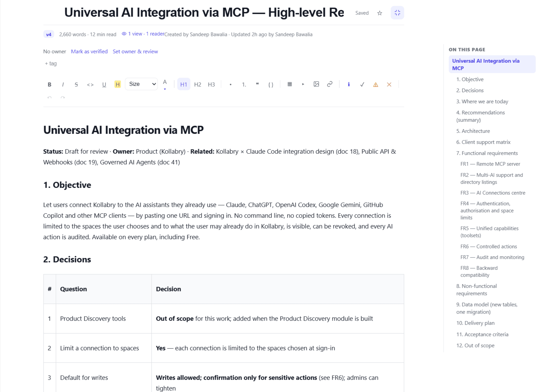Insert a hyperlink
The width and height of the screenshot is (537, 392).
330,84
